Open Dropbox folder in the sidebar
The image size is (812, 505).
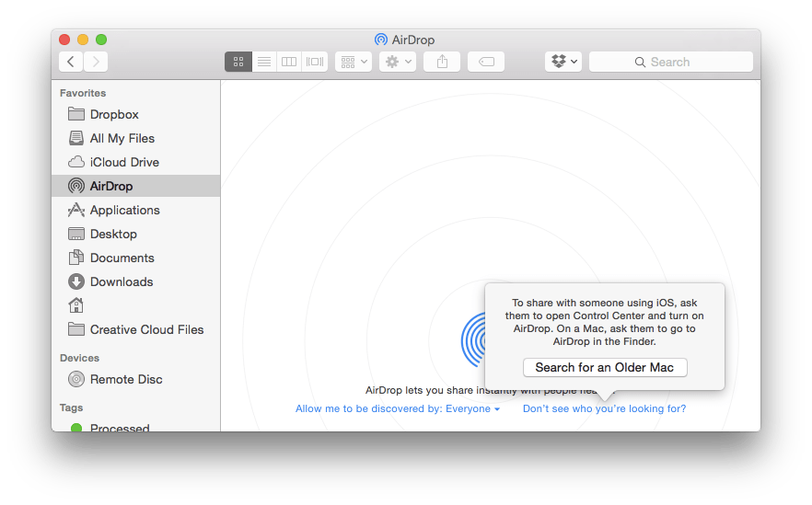135,114
